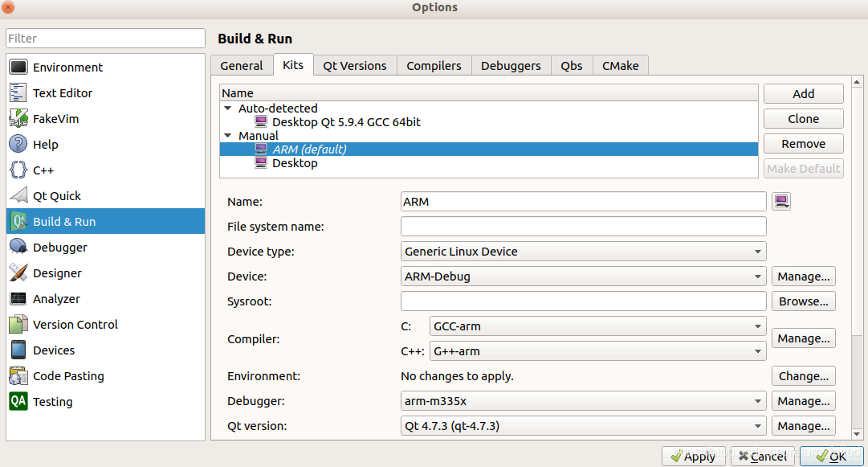Click the kit Name field containing ARM

[x=584, y=202]
